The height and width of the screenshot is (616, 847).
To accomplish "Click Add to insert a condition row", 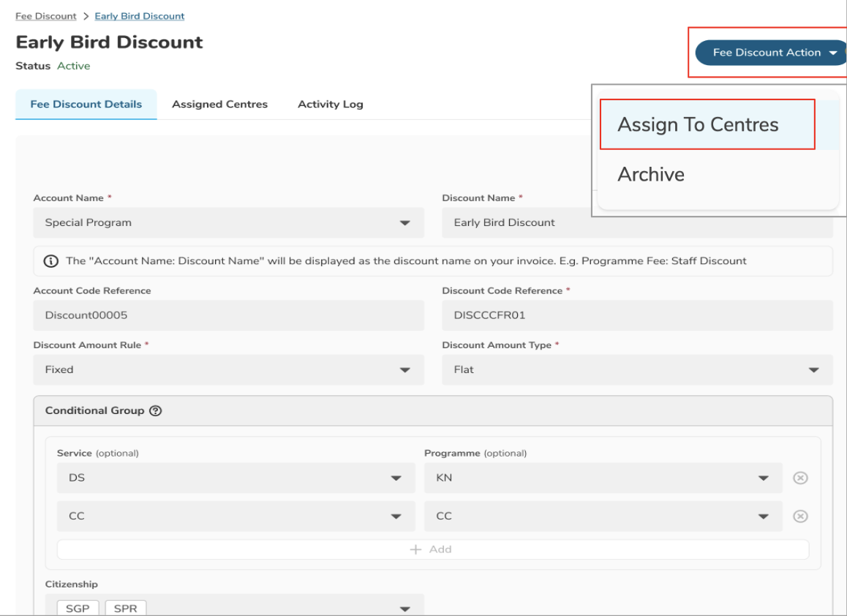I will (432, 549).
